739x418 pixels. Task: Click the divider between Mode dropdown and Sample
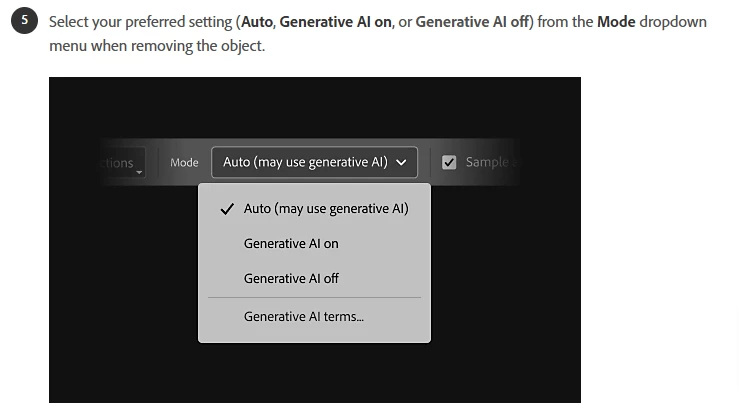(430, 162)
